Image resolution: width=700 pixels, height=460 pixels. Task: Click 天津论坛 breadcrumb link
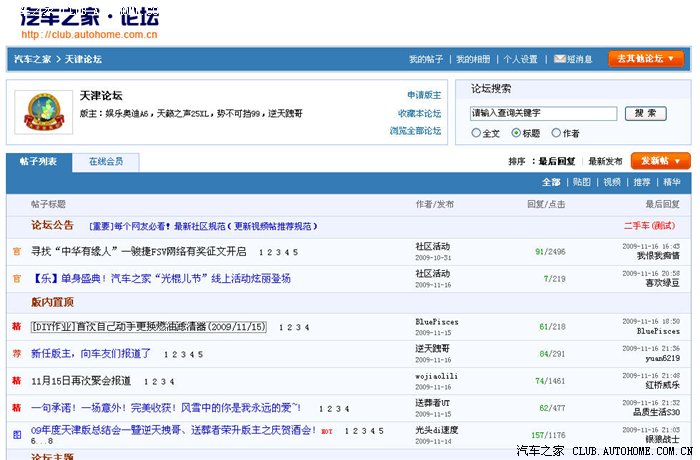[x=83, y=59]
